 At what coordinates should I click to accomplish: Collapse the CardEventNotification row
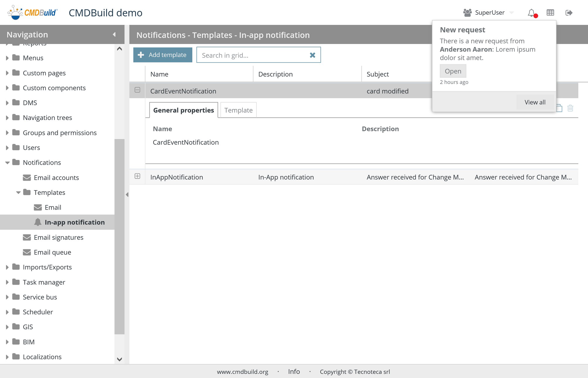pyautogui.click(x=137, y=90)
